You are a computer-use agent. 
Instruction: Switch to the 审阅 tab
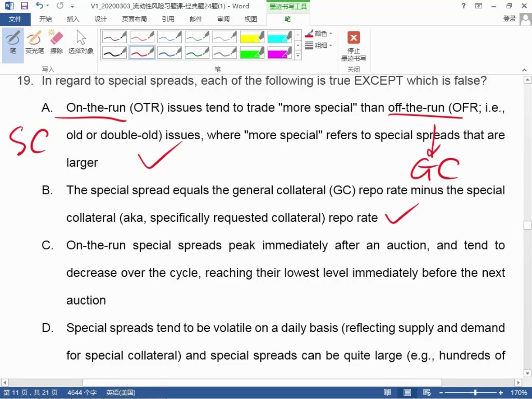[223, 19]
